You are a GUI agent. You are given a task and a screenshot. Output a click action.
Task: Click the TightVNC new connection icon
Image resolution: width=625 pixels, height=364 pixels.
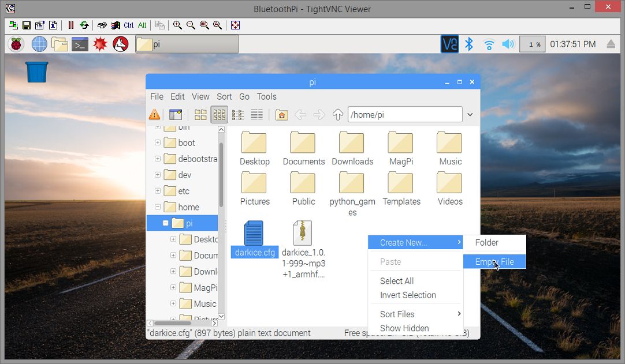click(x=13, y=25)
